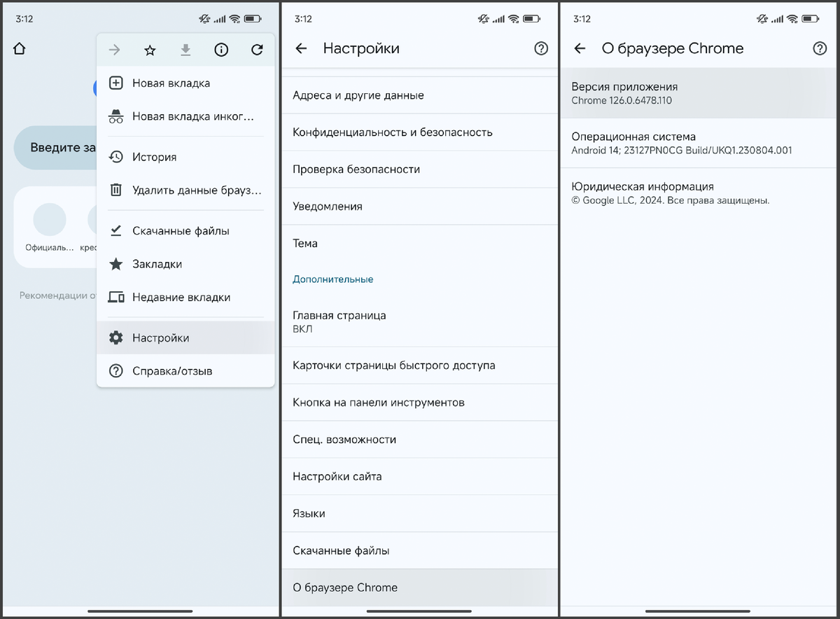This screenshot has height=619, width=840.
Task: Open Проверка безопасности setting
Action: [x=419, y=169]
